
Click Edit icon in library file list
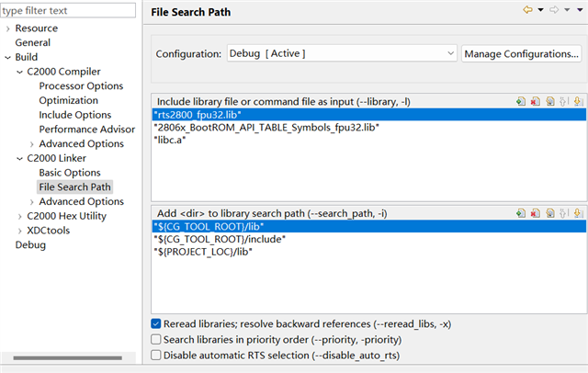pyautogui.click(x=548, y=101)
